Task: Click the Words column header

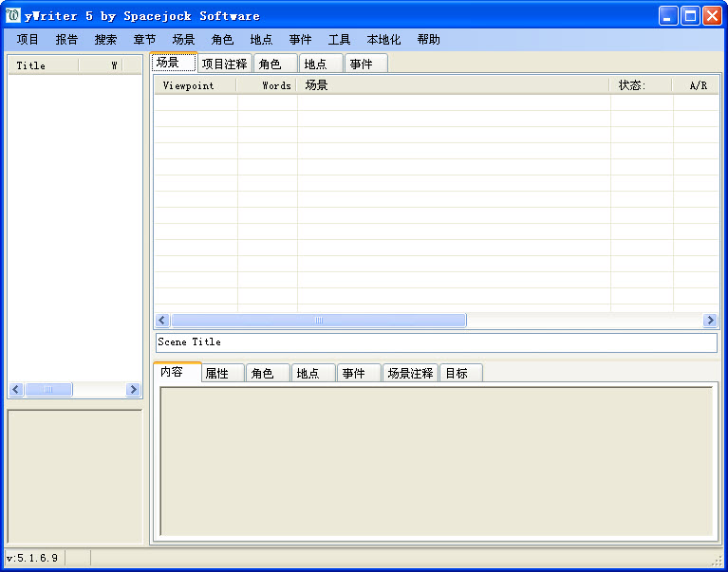Action: tap(268, 85)
